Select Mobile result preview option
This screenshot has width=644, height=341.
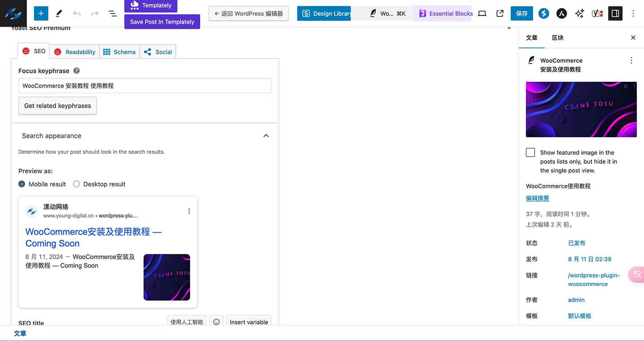22,184
